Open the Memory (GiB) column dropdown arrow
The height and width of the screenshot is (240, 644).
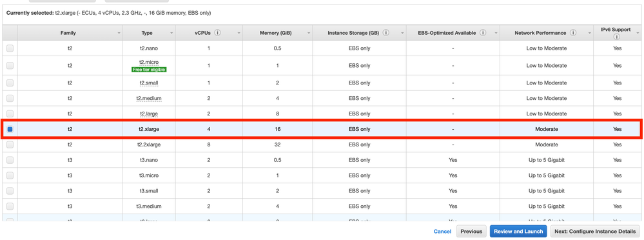coord(309,33)
